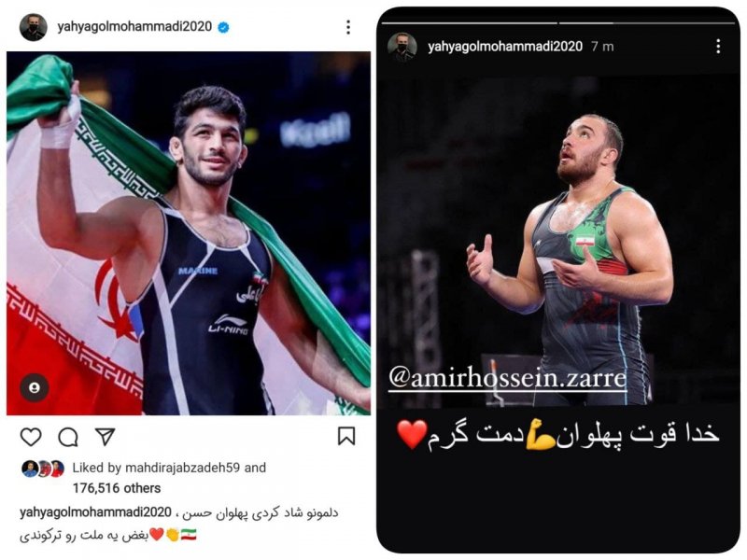Click the liker avatars next to Liked by
Image resolution: width=747 pixels, height=560 pixels.
[43, 469]
